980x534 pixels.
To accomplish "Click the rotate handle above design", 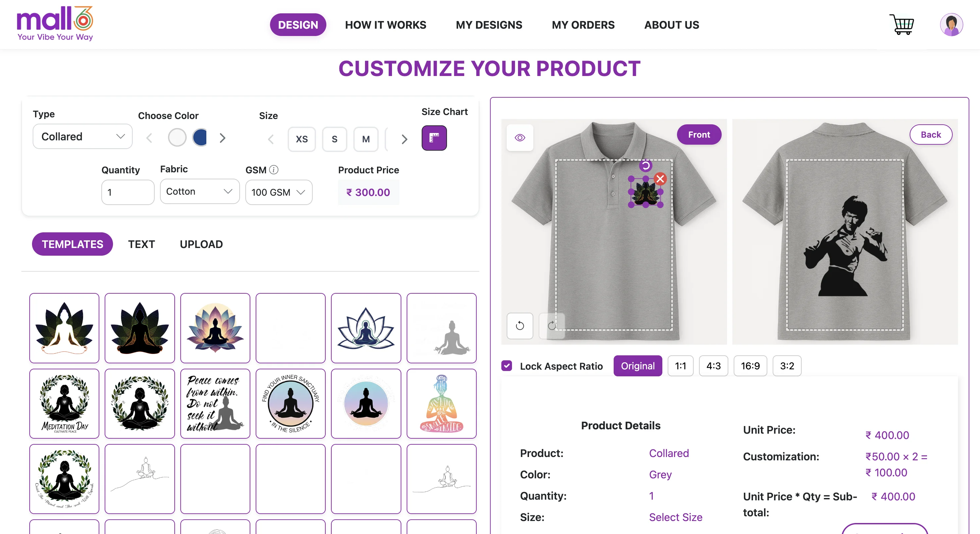I will coord(646,166).
